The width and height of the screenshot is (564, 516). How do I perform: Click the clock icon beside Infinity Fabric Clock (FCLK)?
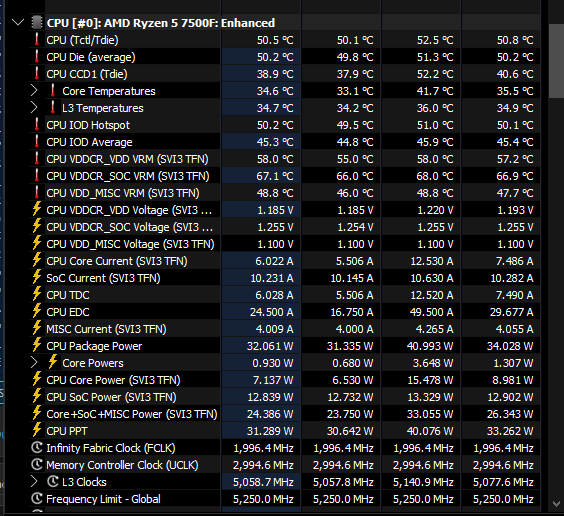[x=37, y=447]
